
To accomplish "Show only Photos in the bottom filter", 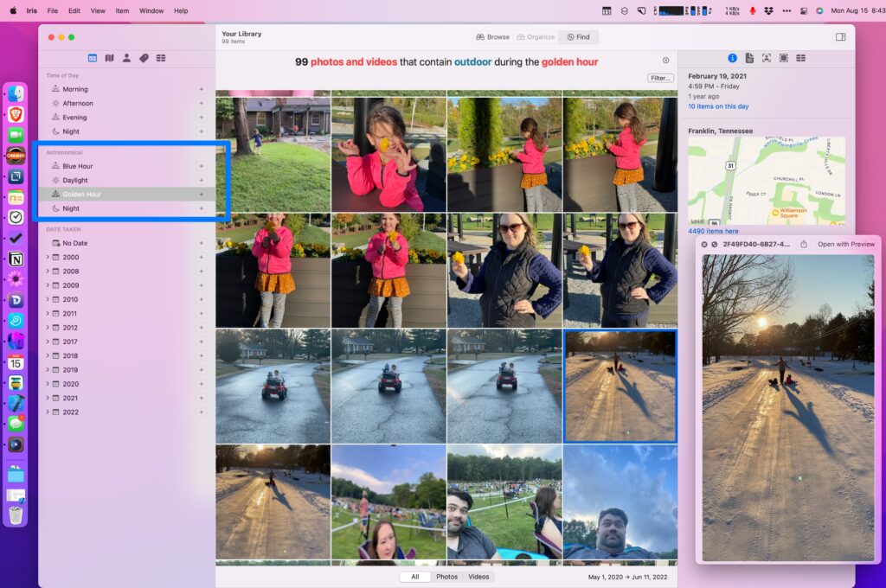I will [447, 577].
